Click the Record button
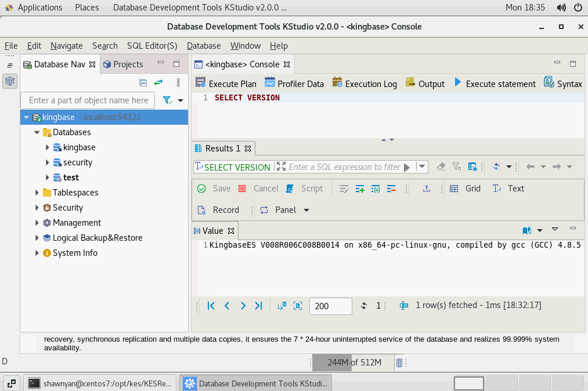 (x=219, y=210)
